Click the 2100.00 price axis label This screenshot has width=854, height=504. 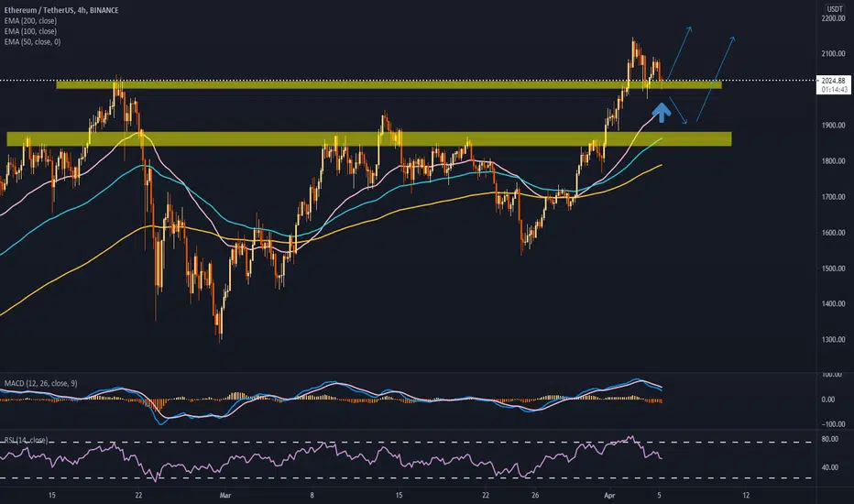click(833, 54)
